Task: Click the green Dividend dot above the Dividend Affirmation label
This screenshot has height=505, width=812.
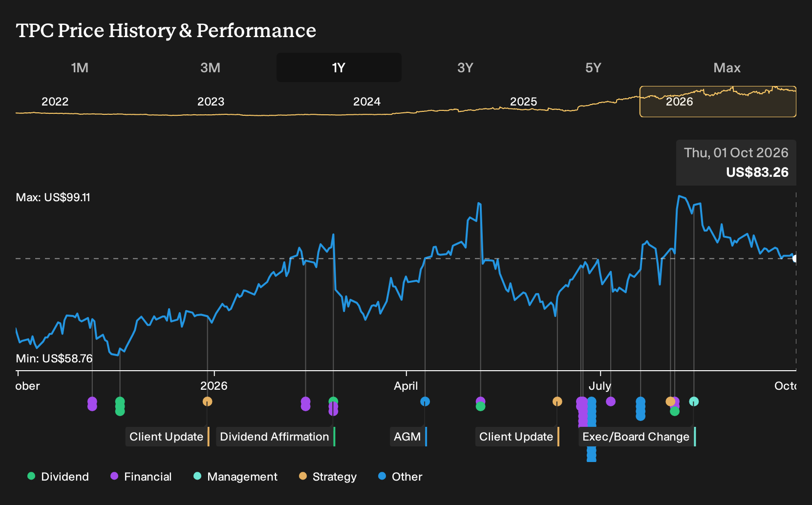Action: (x=333, y=401)
